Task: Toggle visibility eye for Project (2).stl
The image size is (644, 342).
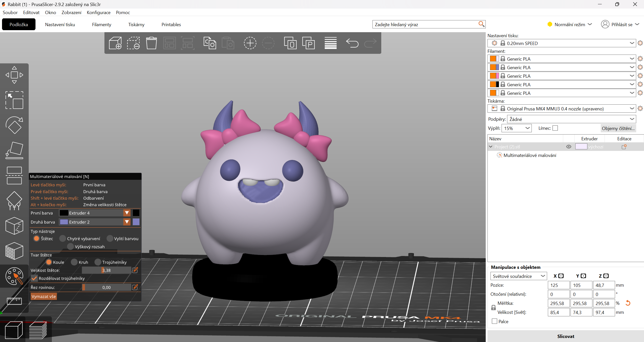Action: coord(569,147)
